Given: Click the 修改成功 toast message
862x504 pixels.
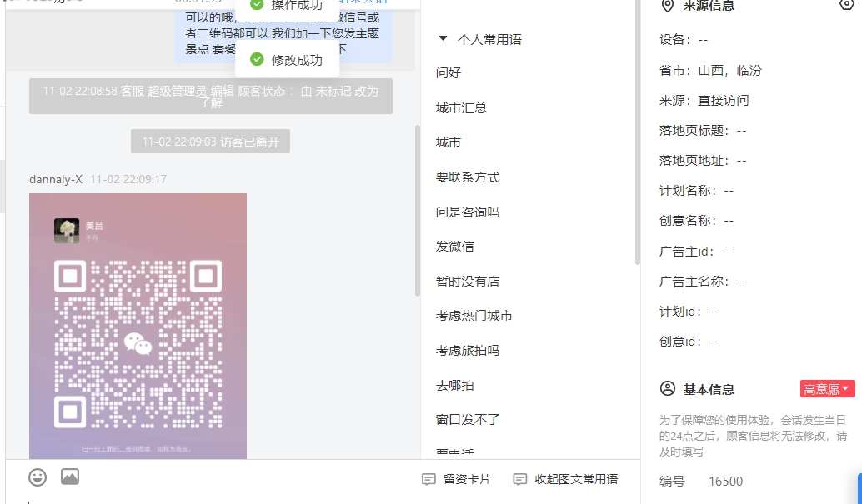Looking at the screenshot, I should click(x=287, y=60).
